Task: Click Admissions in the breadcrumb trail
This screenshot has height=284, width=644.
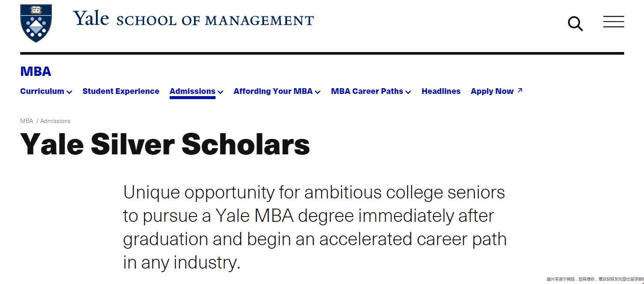Action: point(55,121)
